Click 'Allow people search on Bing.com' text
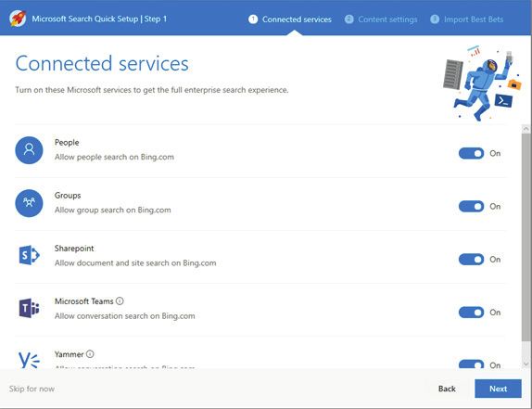 [x=114, y=157]
